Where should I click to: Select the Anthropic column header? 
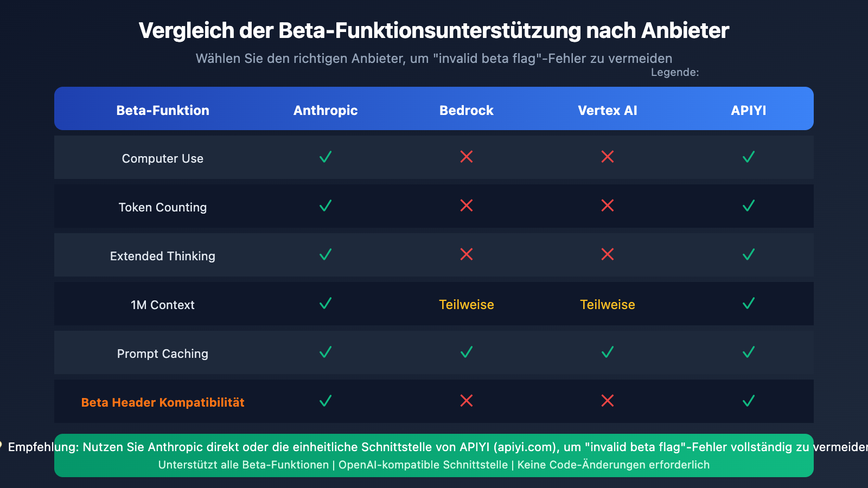pyautogui.click(x=325, y=111)
